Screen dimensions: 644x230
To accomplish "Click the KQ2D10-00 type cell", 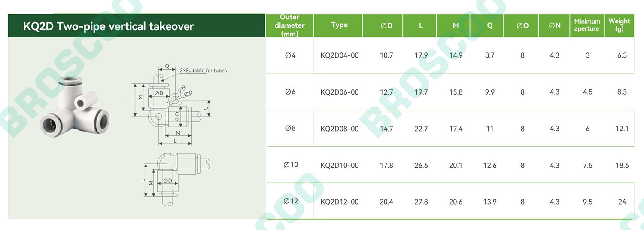I will [340, 165].
